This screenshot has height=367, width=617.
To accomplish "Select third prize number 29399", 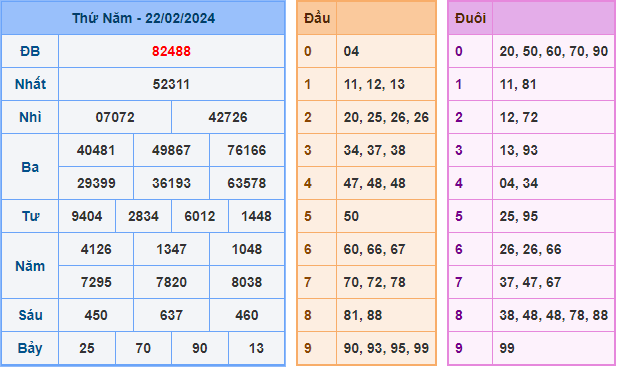I will [x=96, y=183].
